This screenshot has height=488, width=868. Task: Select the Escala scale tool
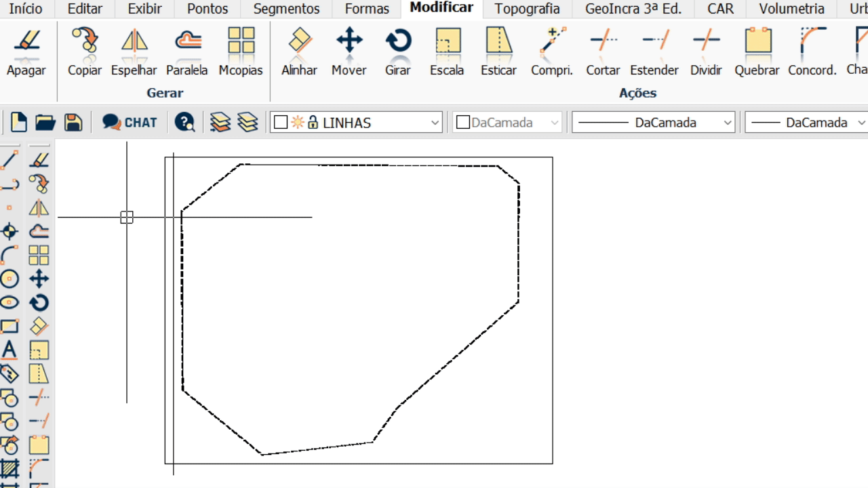(448, 52)
